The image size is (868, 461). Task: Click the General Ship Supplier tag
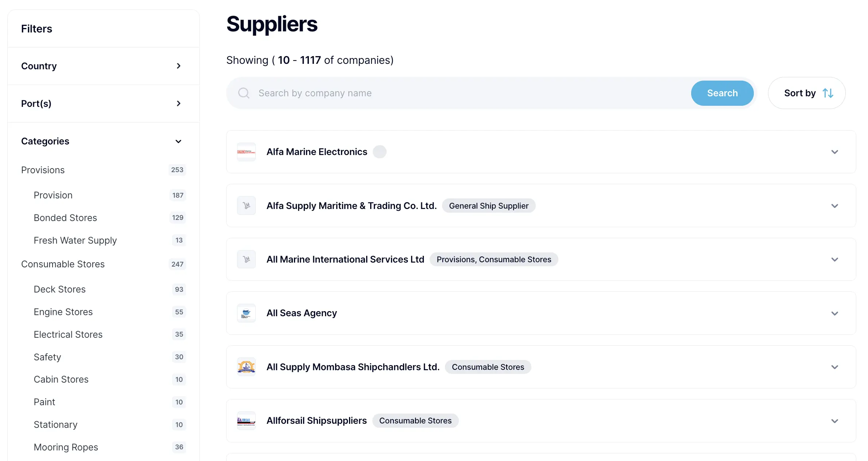(488, 206)
